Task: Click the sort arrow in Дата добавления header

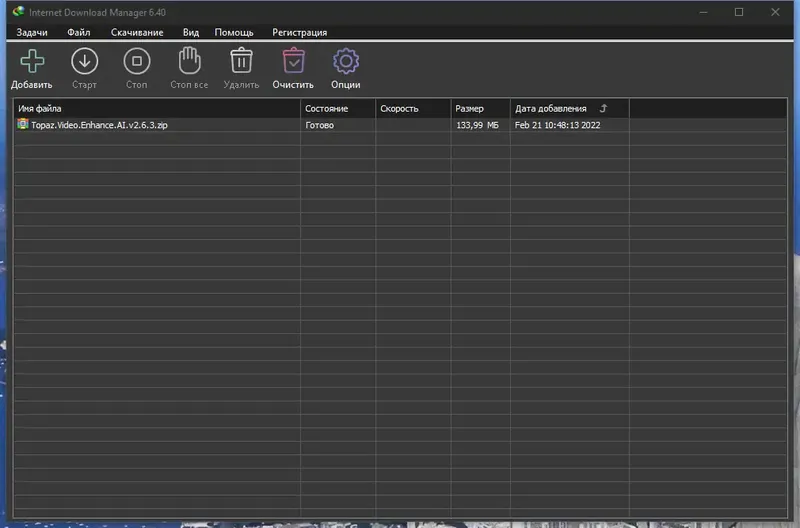Action: point(604,108)
